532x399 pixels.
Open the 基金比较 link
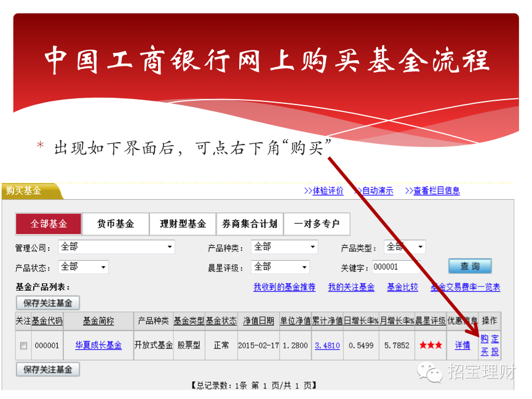[402, 287]
